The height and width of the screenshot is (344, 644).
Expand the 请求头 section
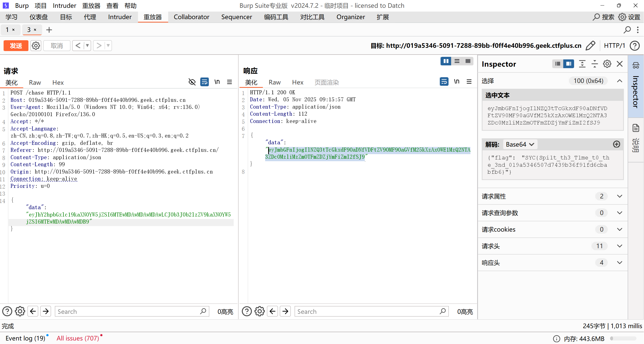[620, 246]
